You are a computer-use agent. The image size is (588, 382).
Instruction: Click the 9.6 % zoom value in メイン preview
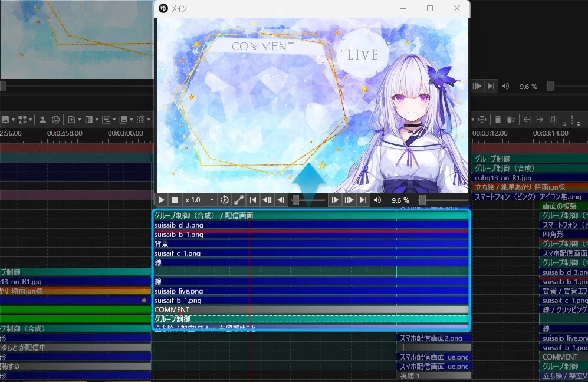click(400, 200)
